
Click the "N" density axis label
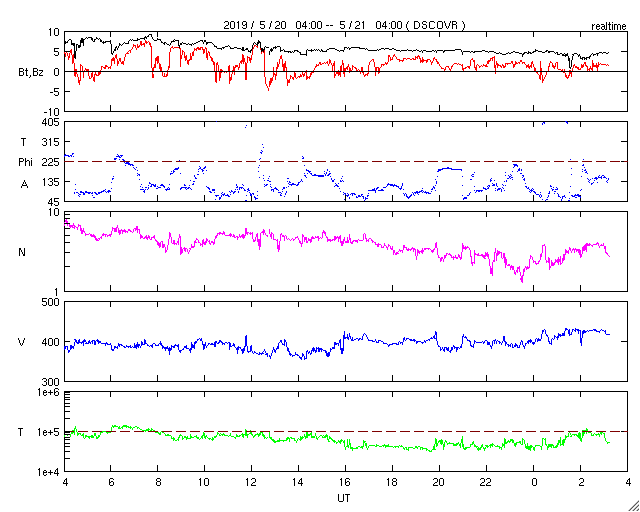click(x=22, y=252)
